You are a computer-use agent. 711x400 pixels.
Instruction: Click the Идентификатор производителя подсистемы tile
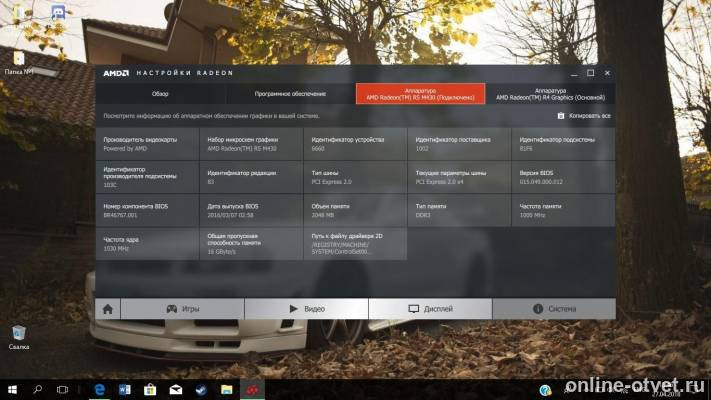point(147,177)
